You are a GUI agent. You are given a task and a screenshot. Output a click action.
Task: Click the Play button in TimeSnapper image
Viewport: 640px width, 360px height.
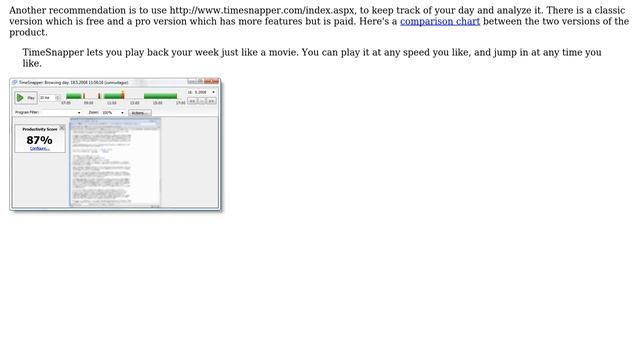tap(26, 98)
